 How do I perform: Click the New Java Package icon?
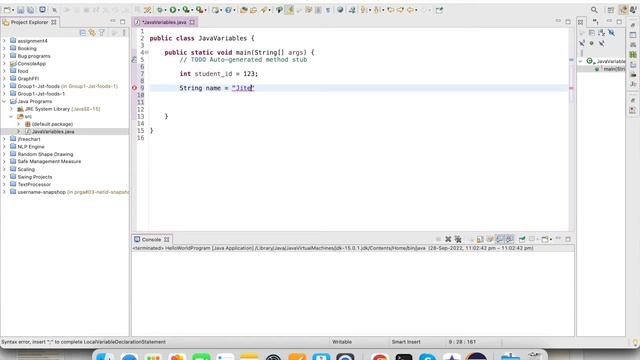(215, 10)
